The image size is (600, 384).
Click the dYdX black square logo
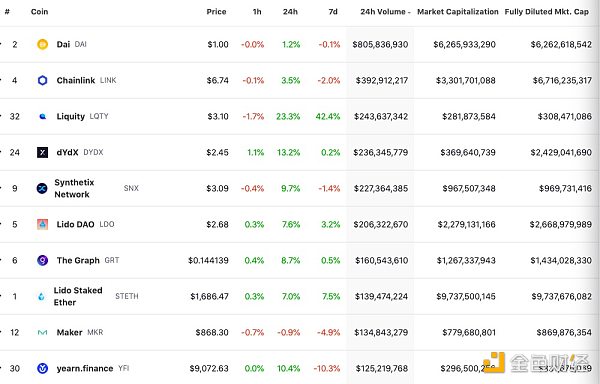pos(42,152)
